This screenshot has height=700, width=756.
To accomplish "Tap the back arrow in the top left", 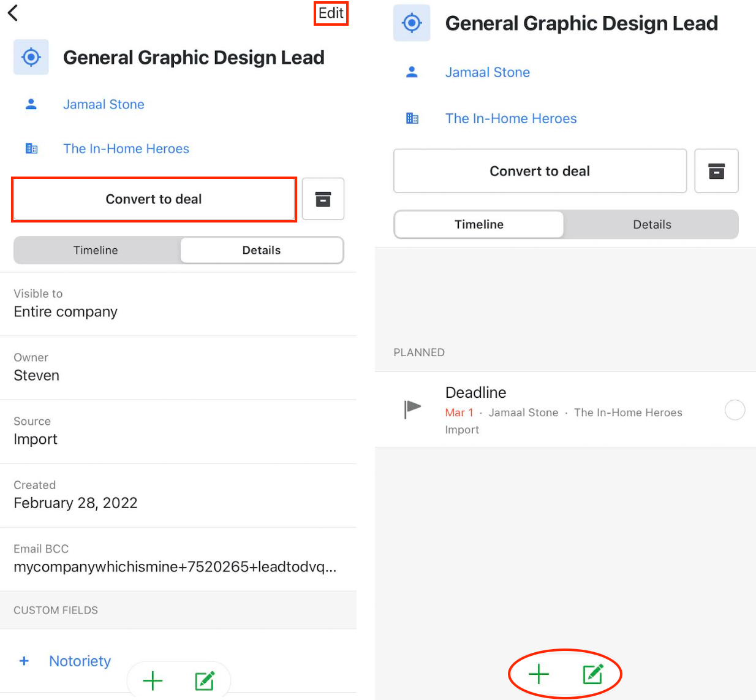I will 12,12.
